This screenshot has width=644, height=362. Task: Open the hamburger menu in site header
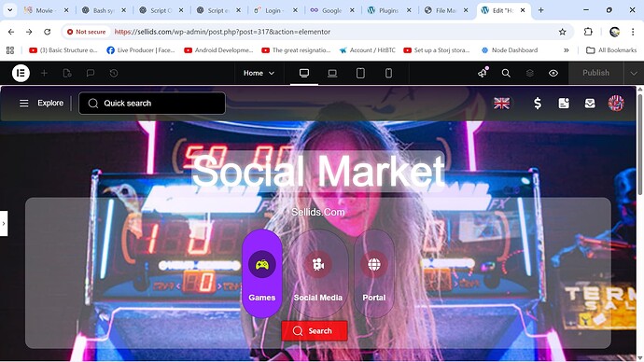point(24,103)
